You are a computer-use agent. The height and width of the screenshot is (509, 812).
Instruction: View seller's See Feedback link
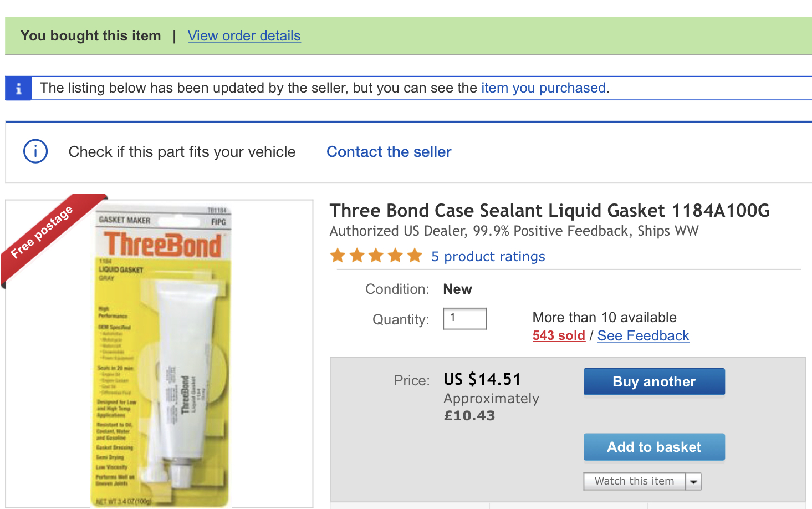pos(643,335)
